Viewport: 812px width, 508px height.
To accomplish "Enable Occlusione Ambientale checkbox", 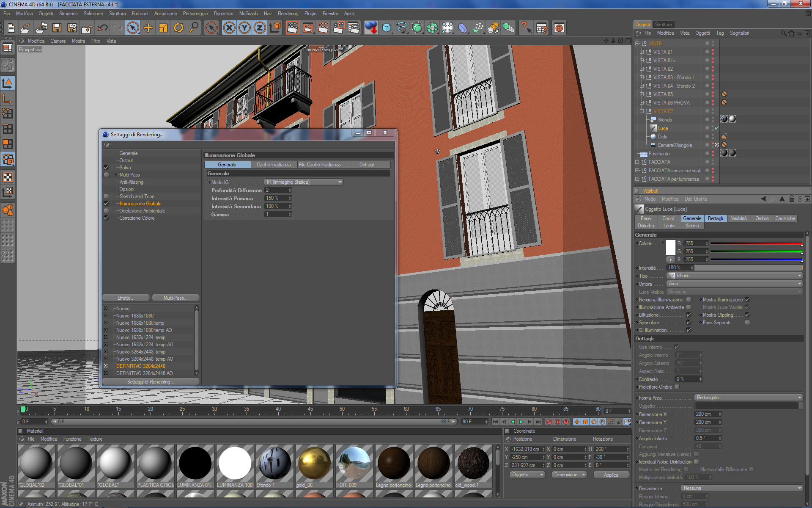I will click(107, 211).
